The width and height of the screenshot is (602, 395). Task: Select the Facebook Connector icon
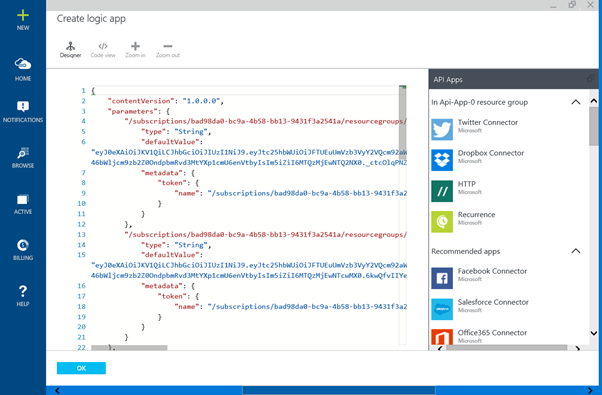pos(442,278)
